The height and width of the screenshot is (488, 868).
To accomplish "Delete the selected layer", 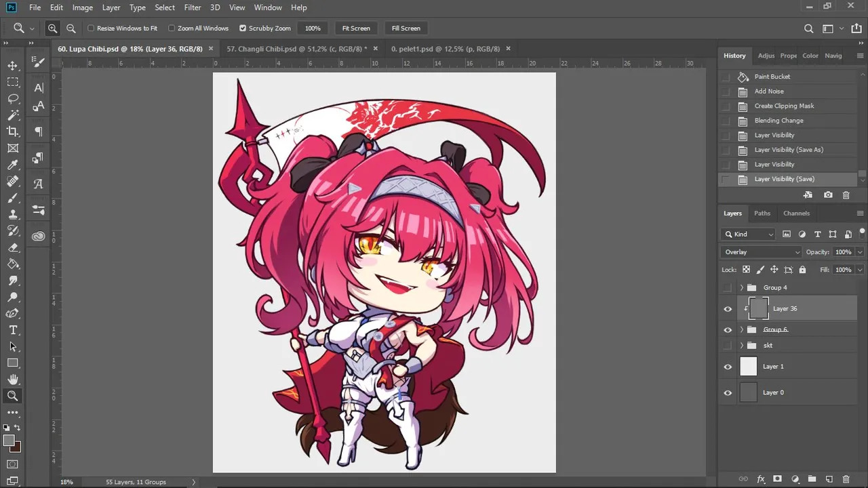I will [846, 479].
